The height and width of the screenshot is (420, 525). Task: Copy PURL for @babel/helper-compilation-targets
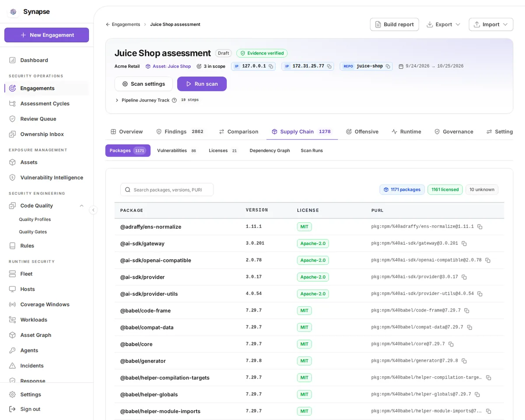tap(488, 378)
